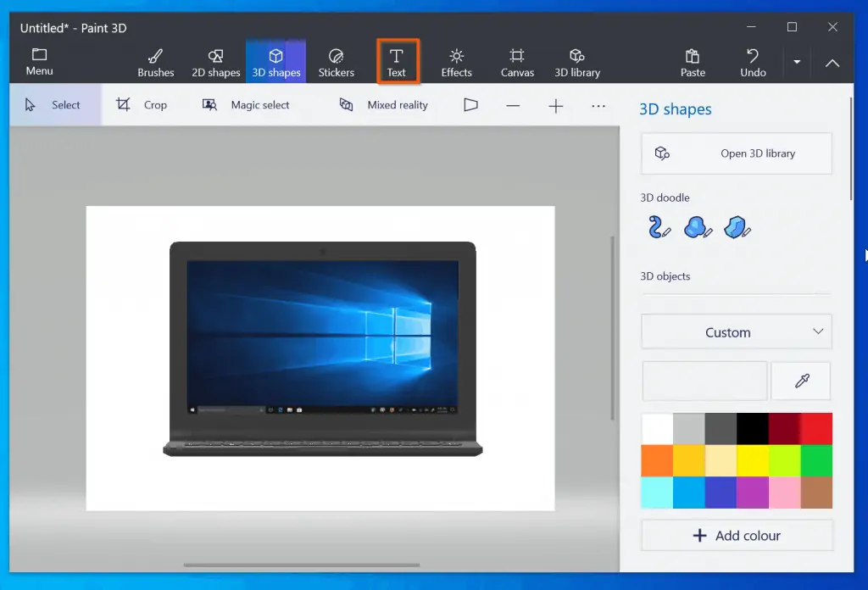
Task: Click the Open 3D library button
Action: pyautogui.click(x=736, y=153)
